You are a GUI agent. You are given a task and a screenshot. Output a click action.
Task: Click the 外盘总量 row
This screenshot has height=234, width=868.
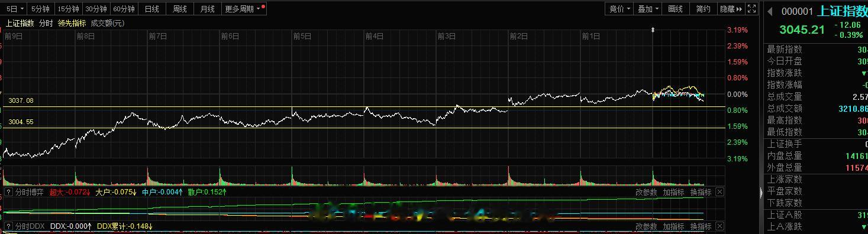(x=817, y=167)
